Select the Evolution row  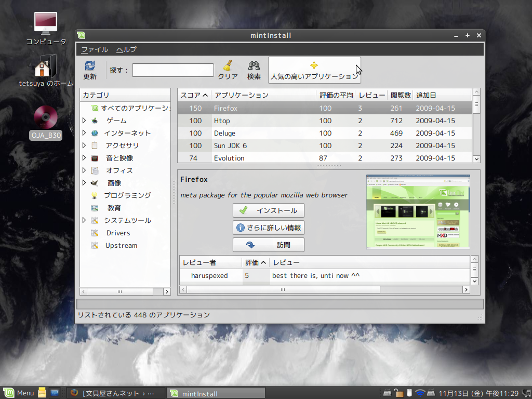(324, 158)
